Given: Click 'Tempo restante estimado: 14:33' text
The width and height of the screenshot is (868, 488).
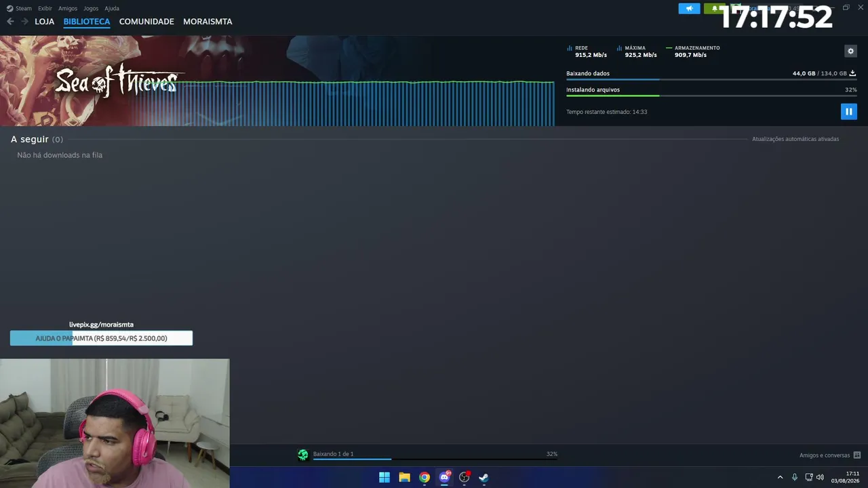Looking at the screenshot, I should coord(607,112).
